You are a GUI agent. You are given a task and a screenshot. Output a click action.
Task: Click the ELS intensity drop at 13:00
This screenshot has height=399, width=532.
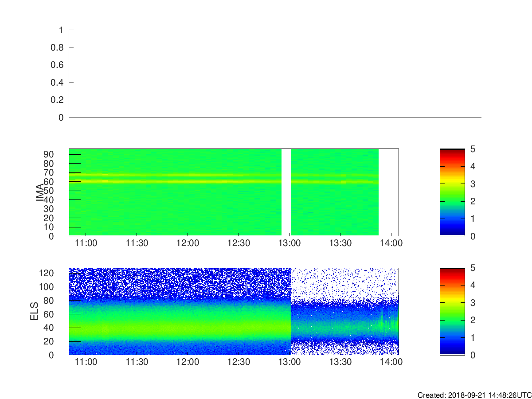291,311
